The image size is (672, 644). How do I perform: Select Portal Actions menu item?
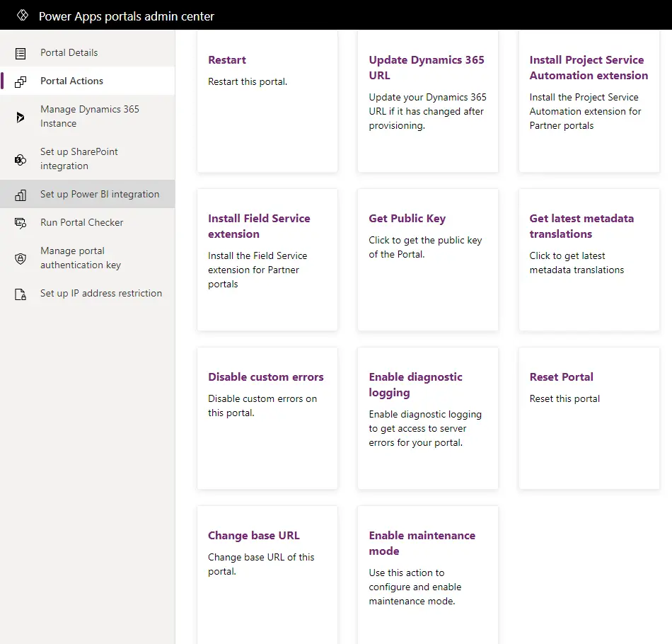88,81
